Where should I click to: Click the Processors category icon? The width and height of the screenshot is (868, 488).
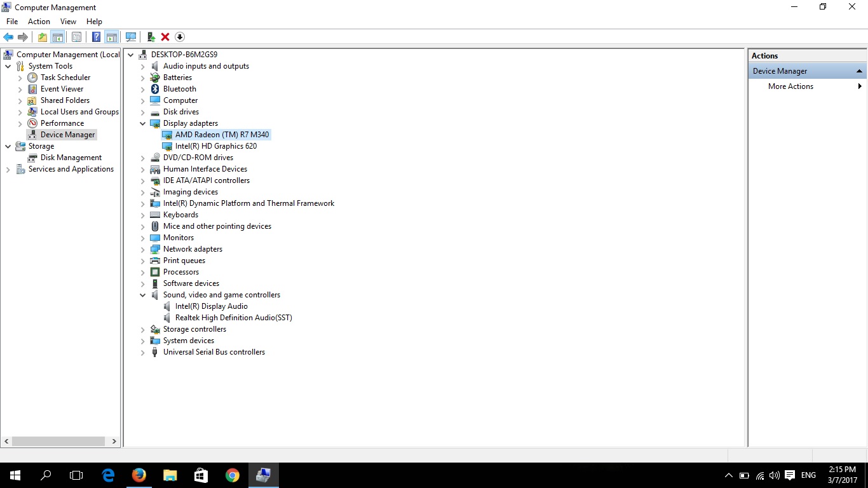tap(155, 272)
